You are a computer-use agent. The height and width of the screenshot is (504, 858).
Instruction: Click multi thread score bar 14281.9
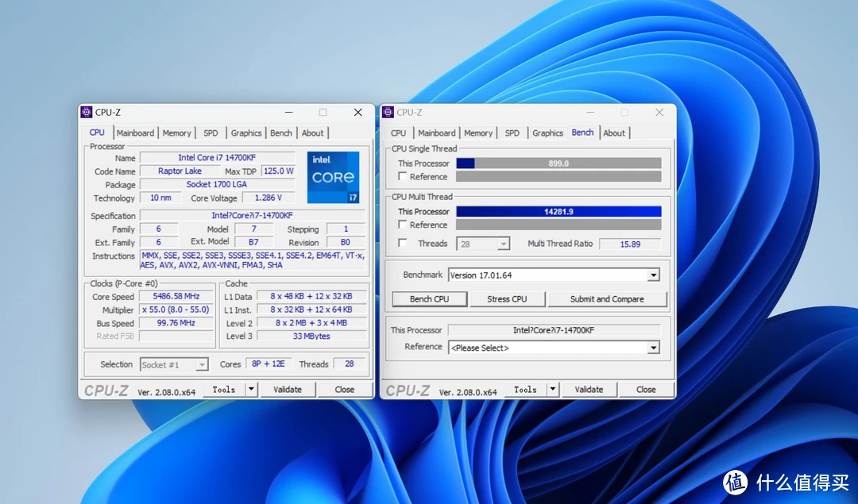[558, 211]
